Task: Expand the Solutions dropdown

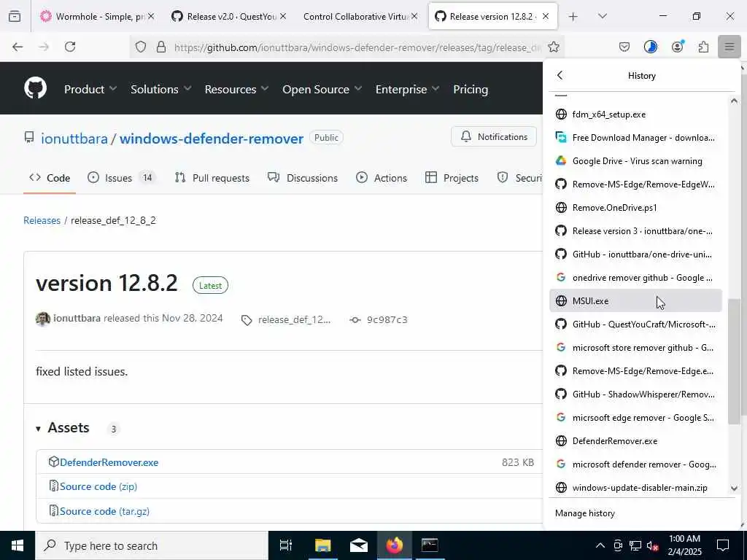Action: tap(161, 89)
